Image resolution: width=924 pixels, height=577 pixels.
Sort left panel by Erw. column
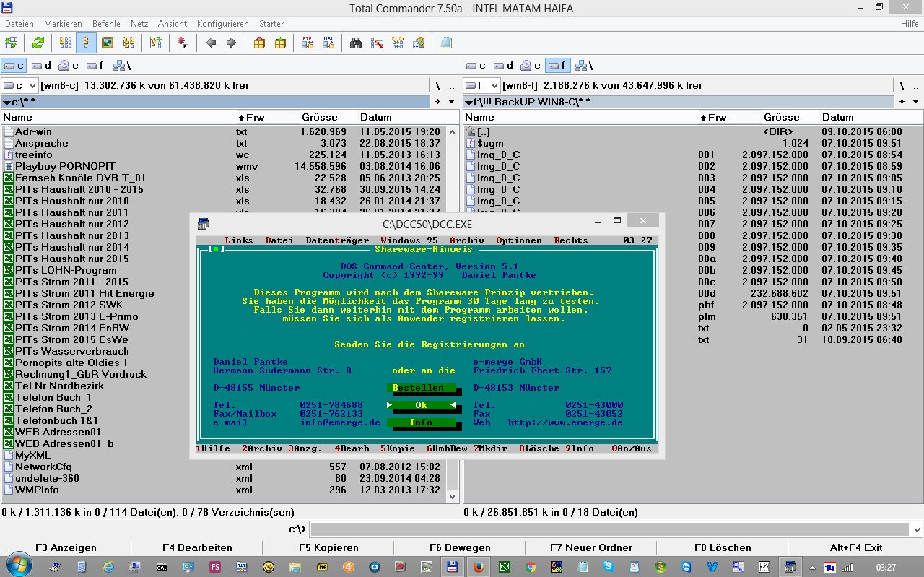point(268,117)
